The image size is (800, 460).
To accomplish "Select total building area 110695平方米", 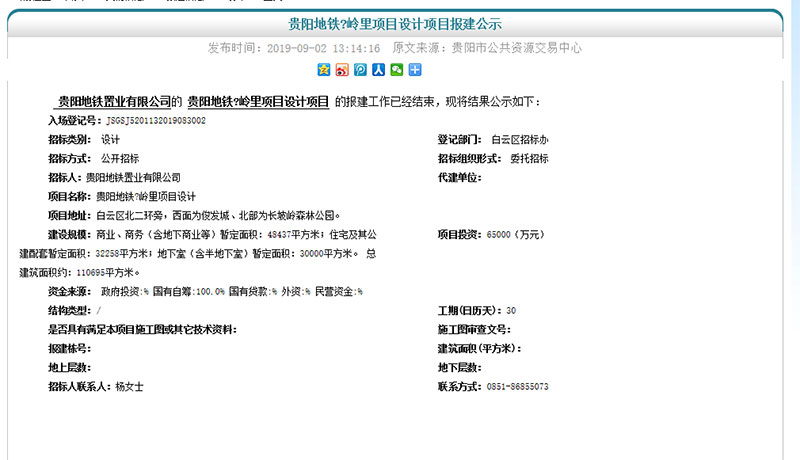I will pyautogui.click(x=108, y=273).
